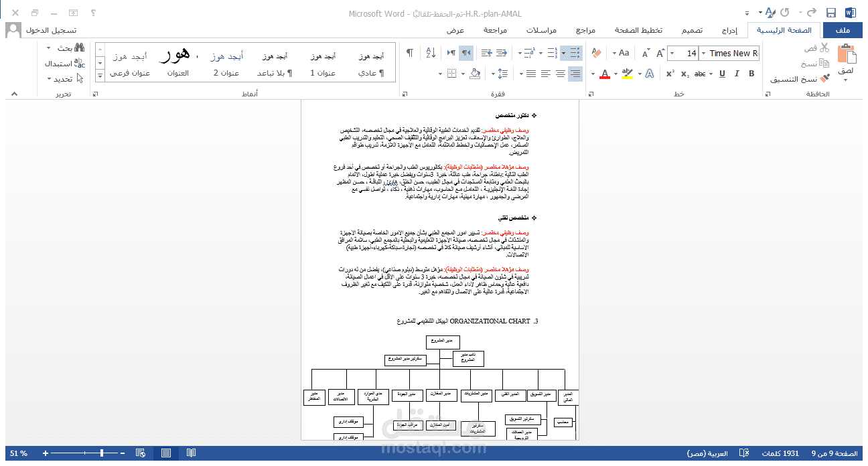The width and height of the screenshot is (868, 466).
Task: Click Format Painter (نسخ التنسيق)
Action: coord(800,79)
